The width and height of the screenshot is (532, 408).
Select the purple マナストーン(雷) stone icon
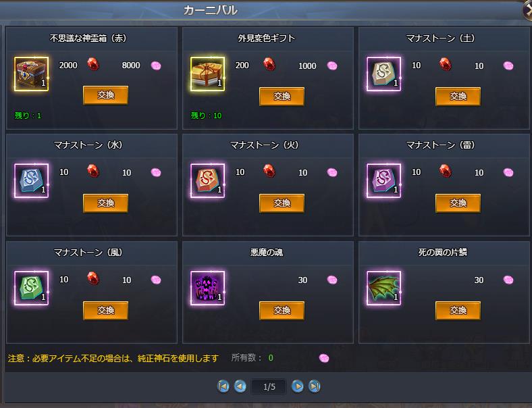pyautogui.click(x=383, y=180)
